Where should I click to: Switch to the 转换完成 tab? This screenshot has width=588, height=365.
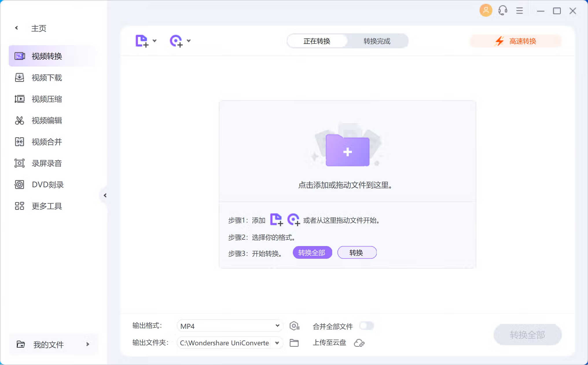point(377,41)
